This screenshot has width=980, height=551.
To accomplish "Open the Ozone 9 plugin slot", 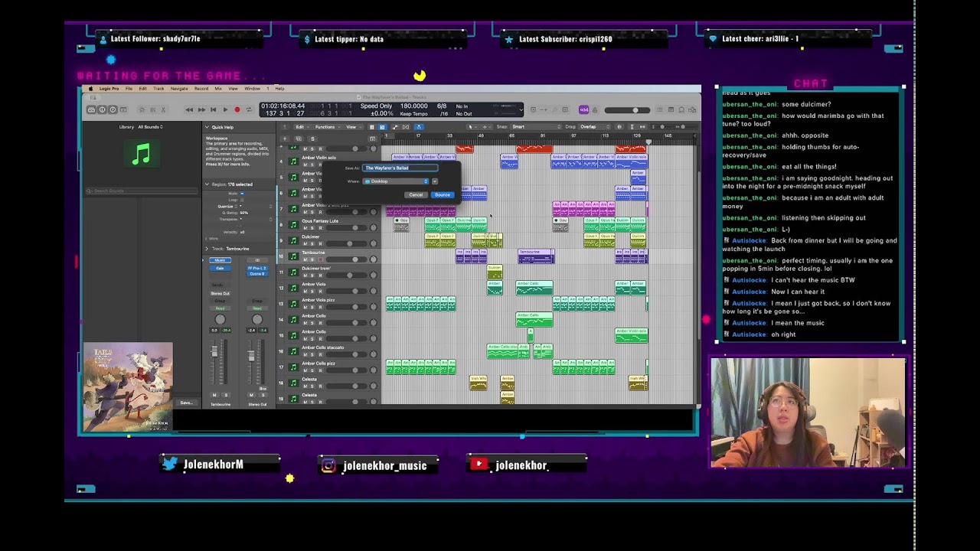I will coord(257,274).
